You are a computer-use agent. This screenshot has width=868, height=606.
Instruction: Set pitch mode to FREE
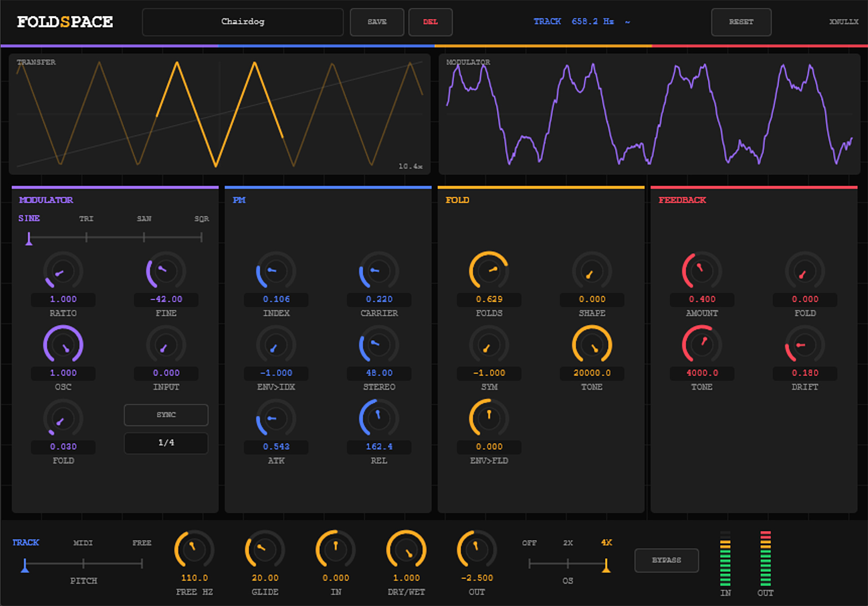(142, 543)
